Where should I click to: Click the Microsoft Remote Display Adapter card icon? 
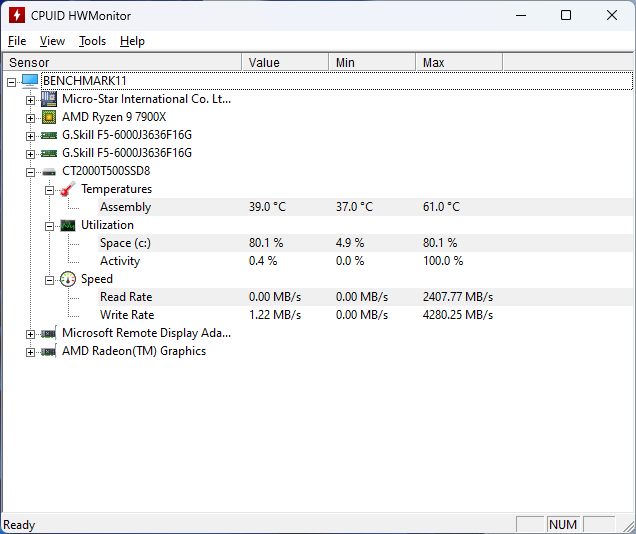click(49, 333)
